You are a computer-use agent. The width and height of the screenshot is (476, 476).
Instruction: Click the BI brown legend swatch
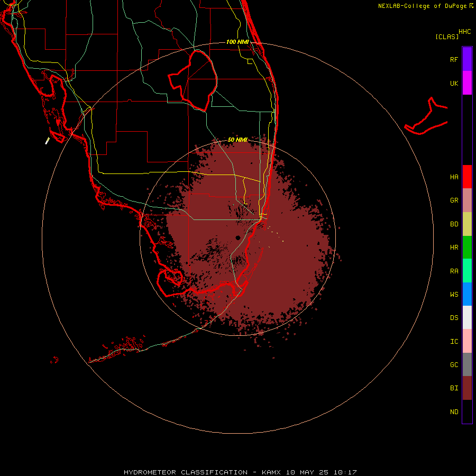pos(467,388)
